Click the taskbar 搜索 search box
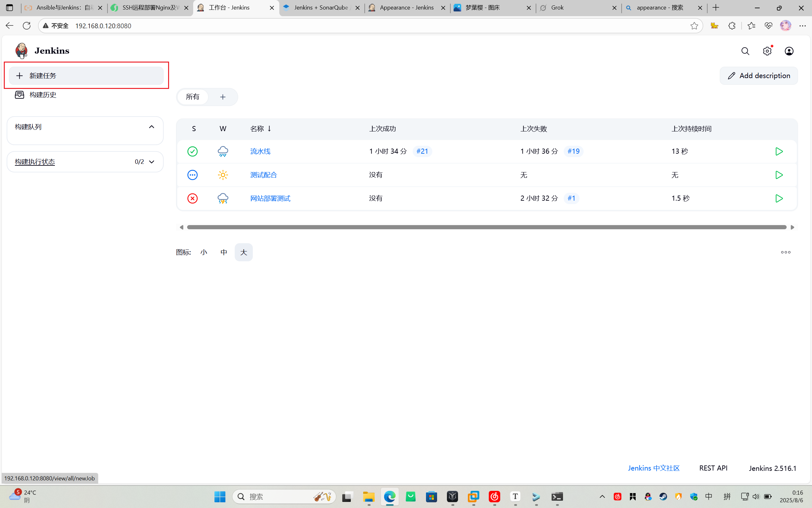Image resolution: width=812 pixels, height=508 pixels. pyautogui.click(x=284, y=497)
